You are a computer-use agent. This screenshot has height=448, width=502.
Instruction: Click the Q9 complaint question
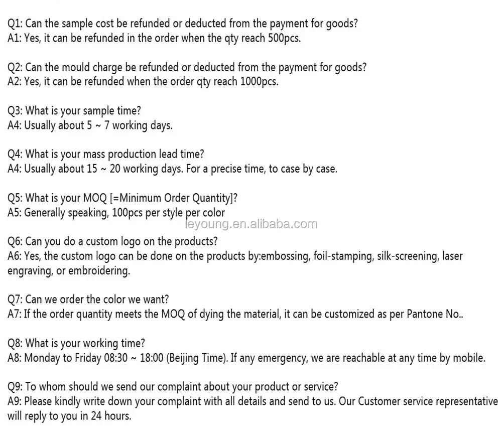click(x=173, y=387)
